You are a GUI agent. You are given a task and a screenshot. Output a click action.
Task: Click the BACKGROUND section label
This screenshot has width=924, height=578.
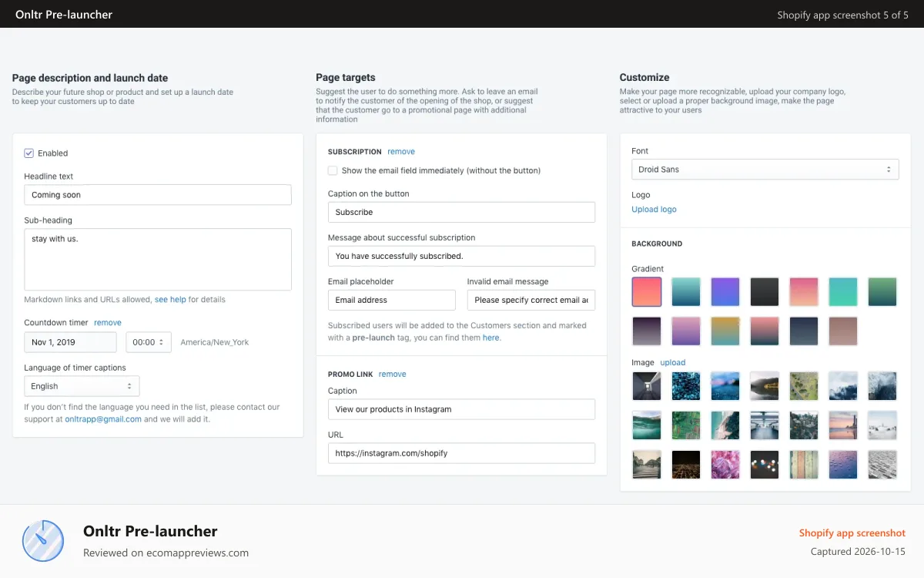657,244
